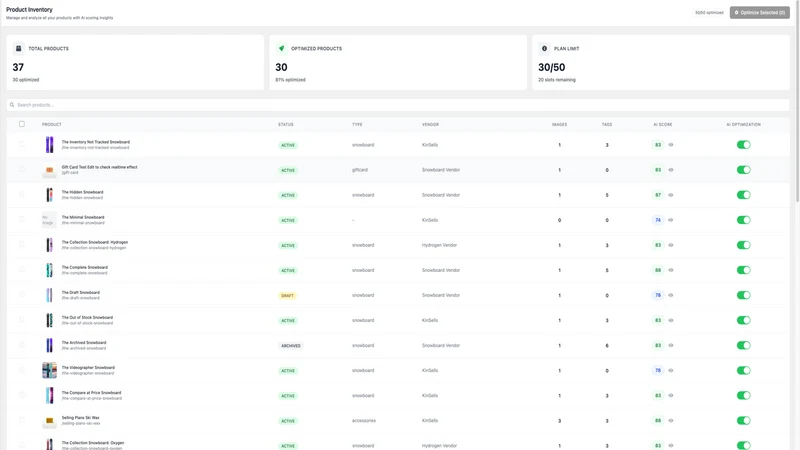Viewport: 800px width, 450px height.
Task: Toggle AI optimization for The Hidden Snowboard
Action: coord(743,195)
